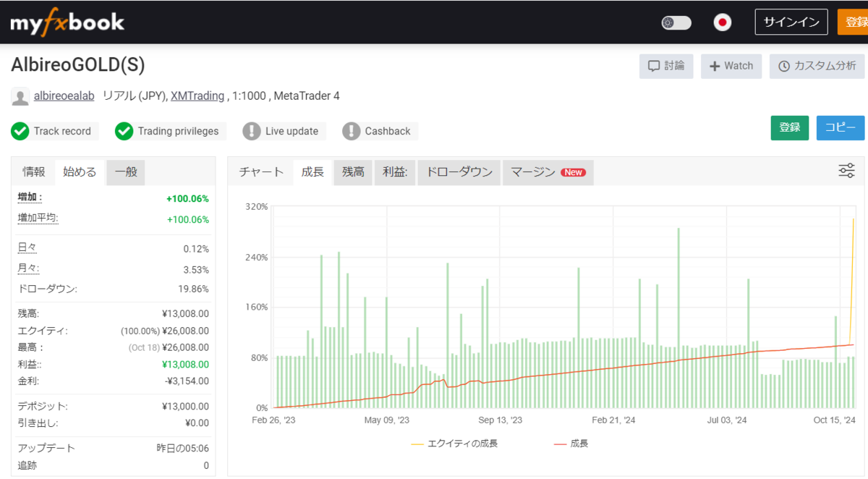Click the green 利益 ¥13,008.00 value

pos(185,365)
